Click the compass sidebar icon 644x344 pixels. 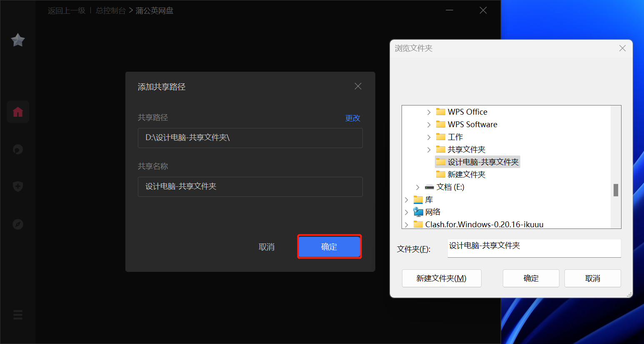(x=18, y=224)
